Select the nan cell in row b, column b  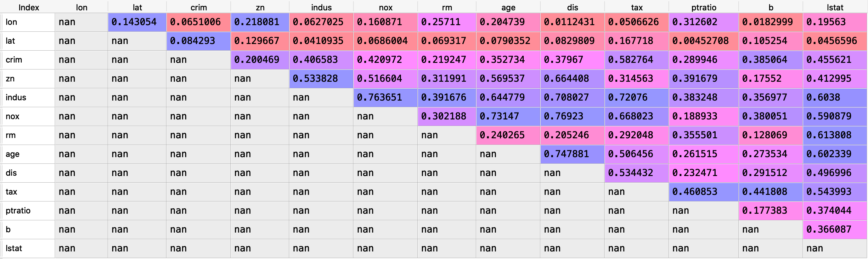pyautogui.click(x=771, y=229)
